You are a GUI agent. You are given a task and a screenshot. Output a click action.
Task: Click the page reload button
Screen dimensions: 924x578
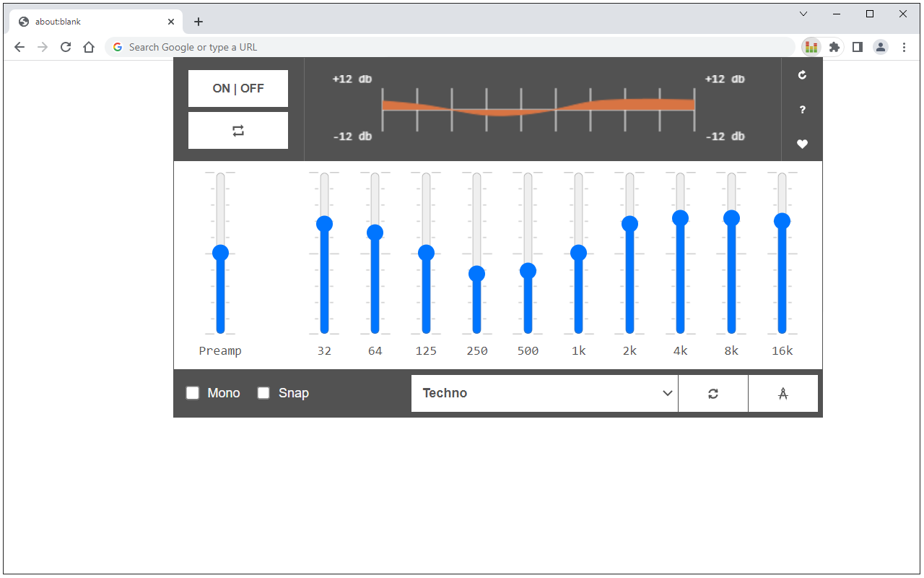[x=66, y=46]
